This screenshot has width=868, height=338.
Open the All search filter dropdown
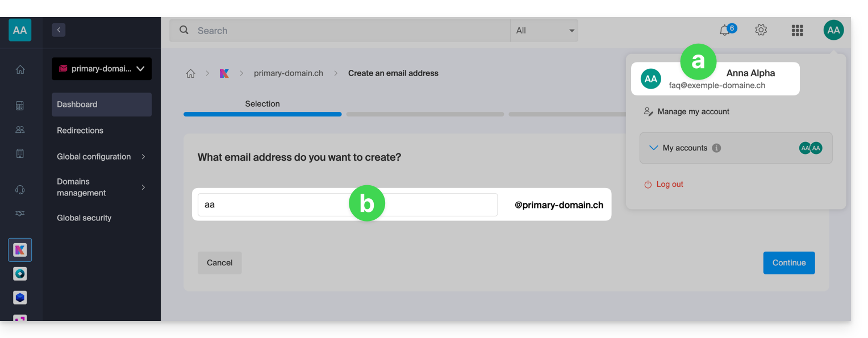click(544, 31)
